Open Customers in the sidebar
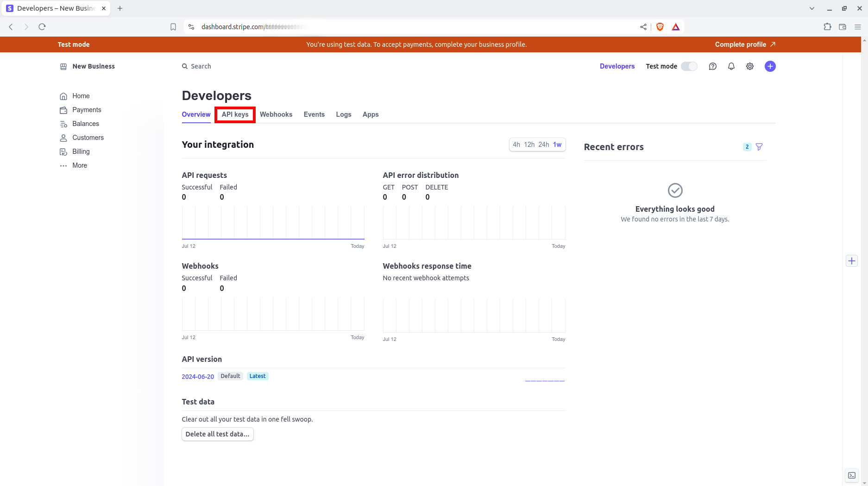Viewport: 868px width, 486px height. tap(82, 138)
